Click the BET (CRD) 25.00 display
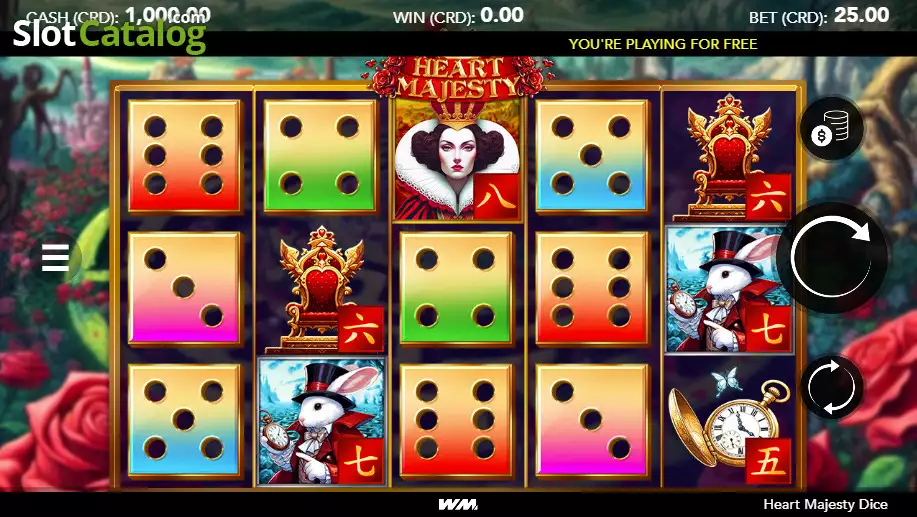917x517 pixels. click(x=819, y=15)
